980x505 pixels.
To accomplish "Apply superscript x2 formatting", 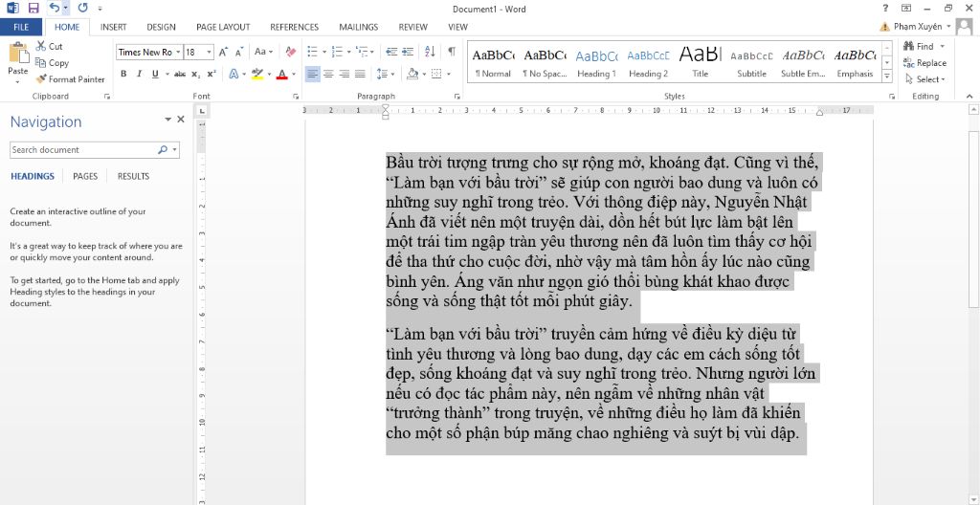I will coord(212,74).
